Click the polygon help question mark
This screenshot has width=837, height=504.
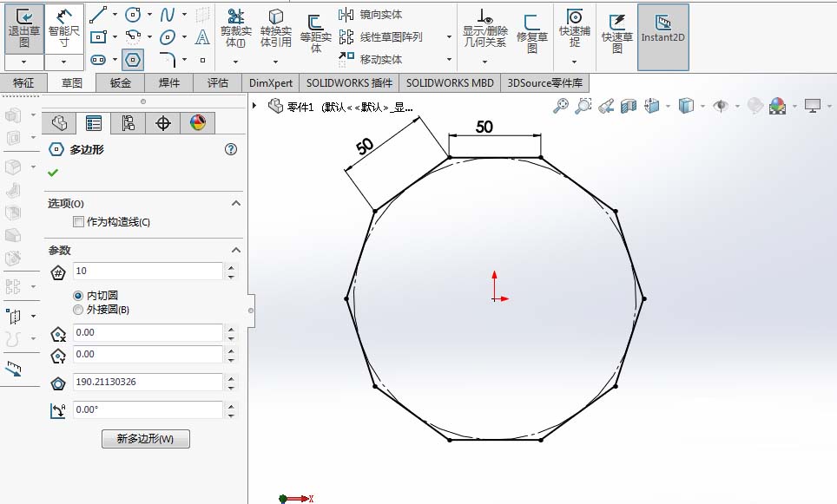[231, 149]
